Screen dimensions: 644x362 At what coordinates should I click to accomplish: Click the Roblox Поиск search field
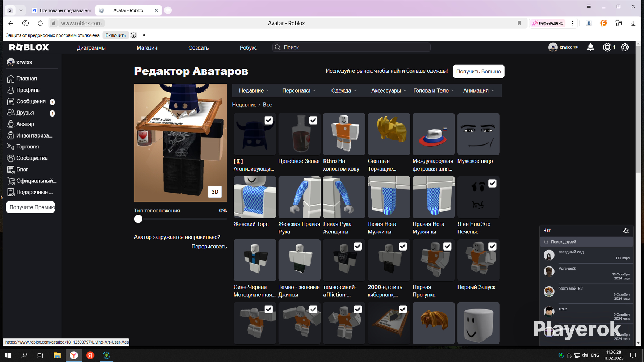tap(351, 47)
